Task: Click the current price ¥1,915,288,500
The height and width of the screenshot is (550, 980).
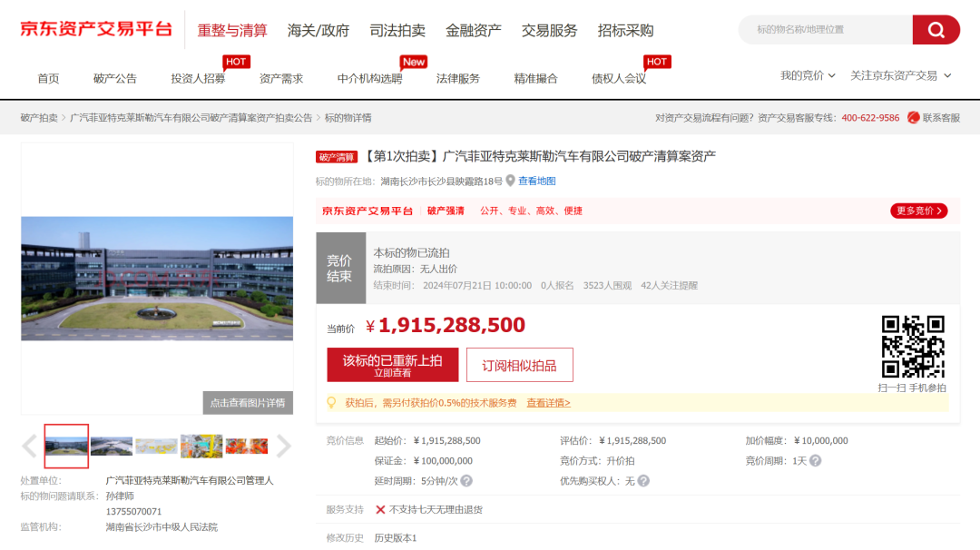Action: [446, 325]
